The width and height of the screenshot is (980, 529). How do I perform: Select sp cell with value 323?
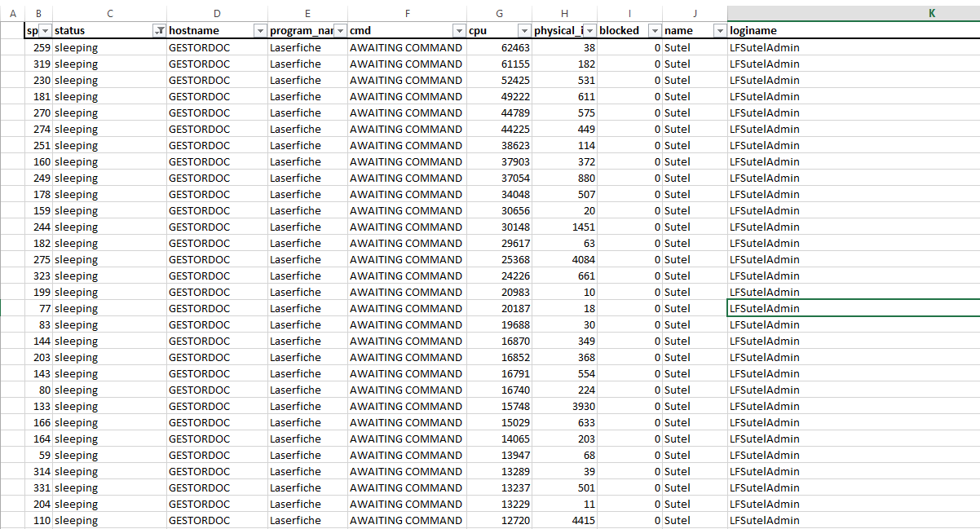(38, 276)
